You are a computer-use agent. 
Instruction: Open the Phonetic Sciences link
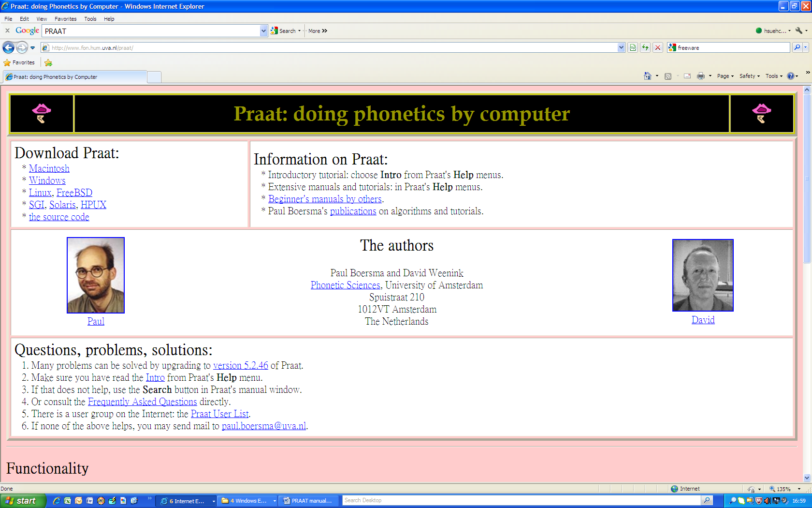pos(345,285)
